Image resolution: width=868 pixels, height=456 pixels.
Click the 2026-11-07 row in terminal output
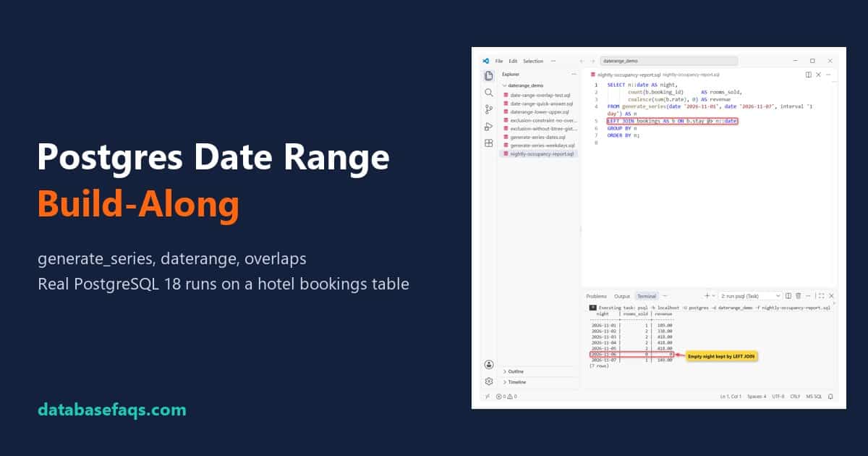[632, 360]
